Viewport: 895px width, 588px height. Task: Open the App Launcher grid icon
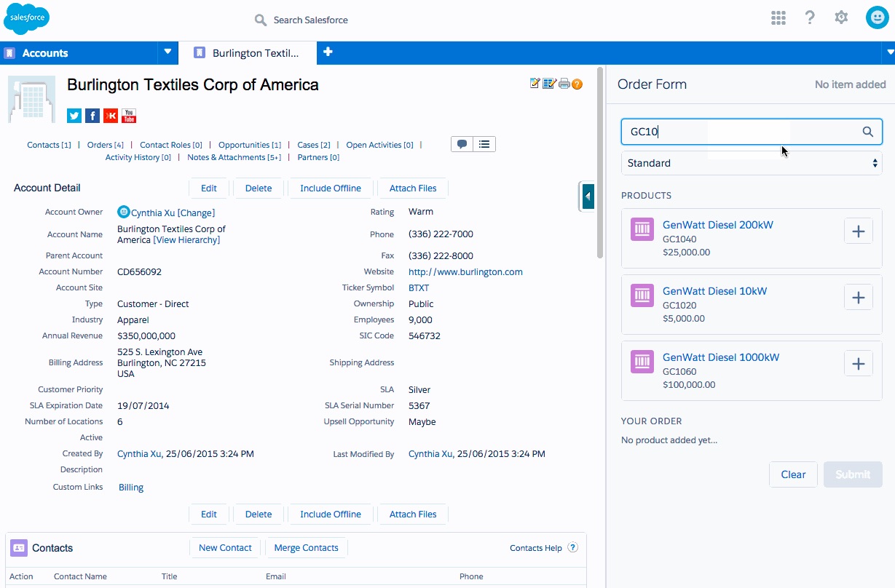[x=778, y=18]
